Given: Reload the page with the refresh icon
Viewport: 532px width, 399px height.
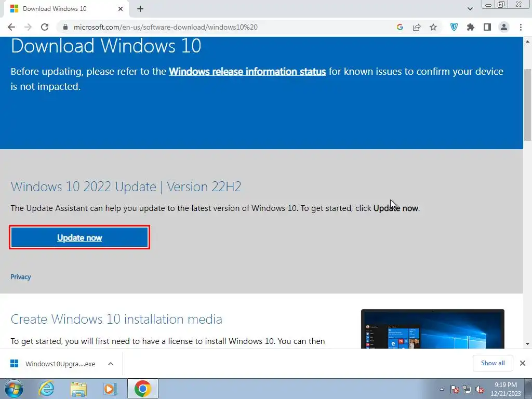Looking at the screenshot, I should tap(45, 27).
